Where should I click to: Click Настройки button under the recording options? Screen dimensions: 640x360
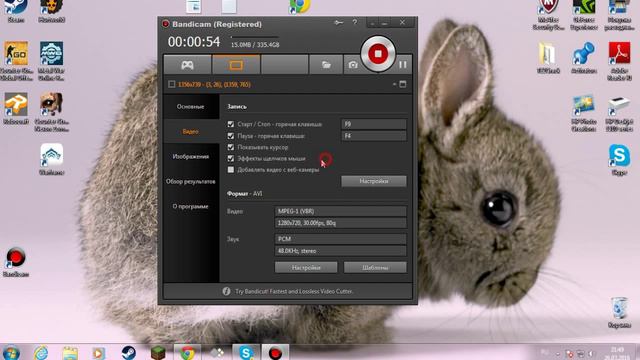click(374, 181)
